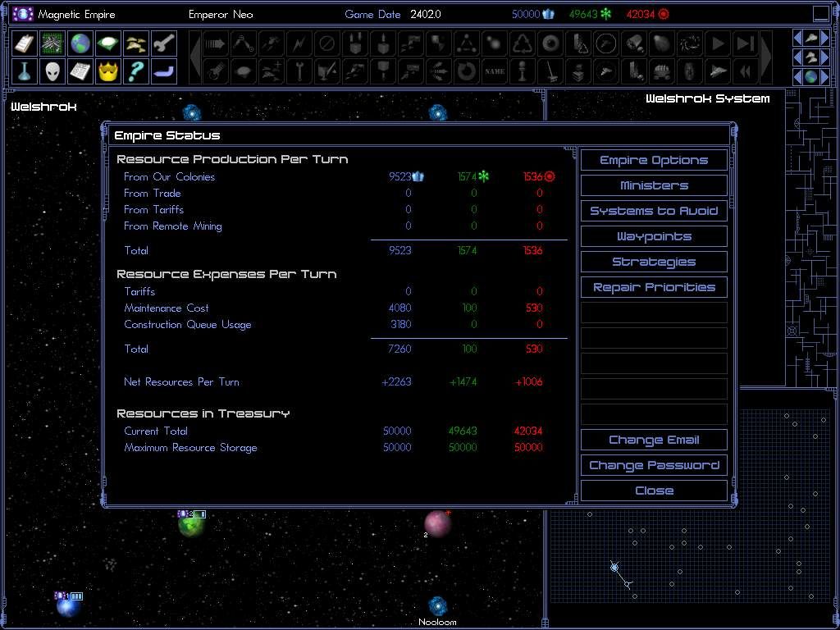
Task: Click the Nooloom warp point
Action: tap(437, 607)
